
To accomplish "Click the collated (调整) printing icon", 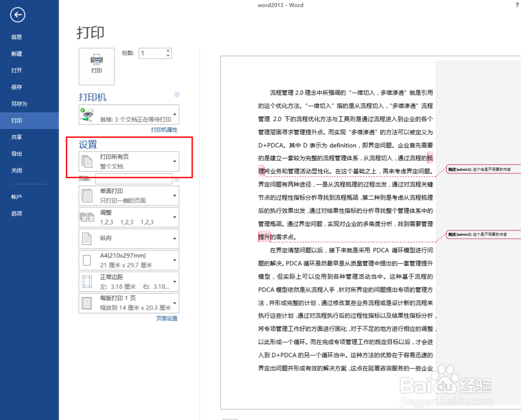I will (x=87, y=217).
